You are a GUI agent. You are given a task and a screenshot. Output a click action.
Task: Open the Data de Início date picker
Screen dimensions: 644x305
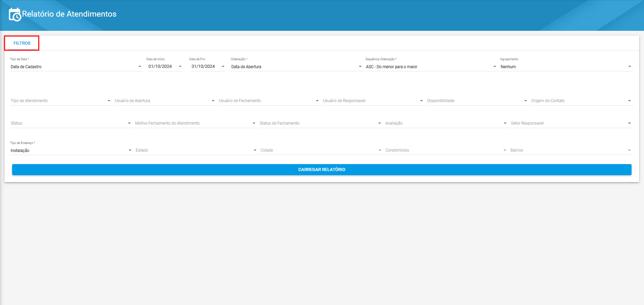[x=165, y=66]
